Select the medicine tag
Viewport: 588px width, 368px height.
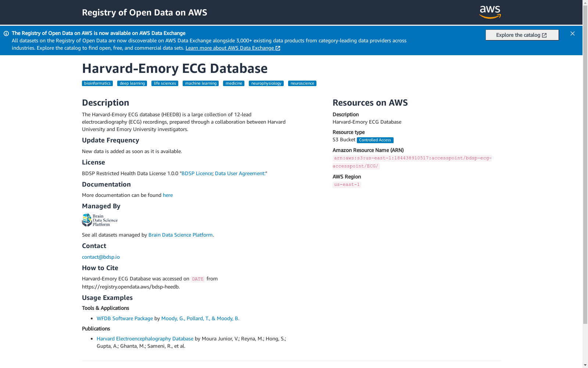pyautogui.click(x=234, y=84)
